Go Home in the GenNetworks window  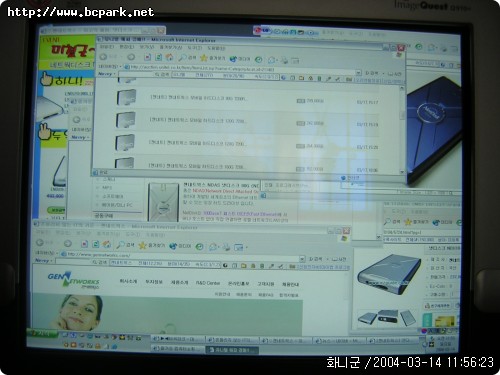(107, 245)
